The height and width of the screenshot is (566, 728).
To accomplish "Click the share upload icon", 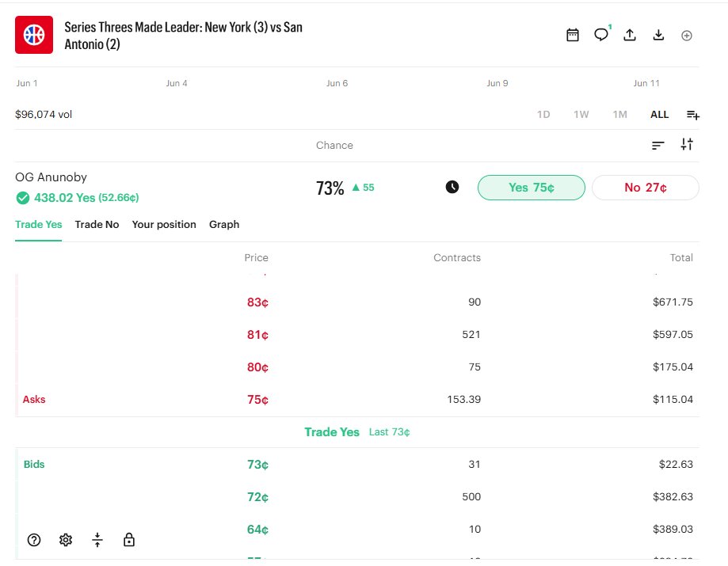I will coord(630,35).
